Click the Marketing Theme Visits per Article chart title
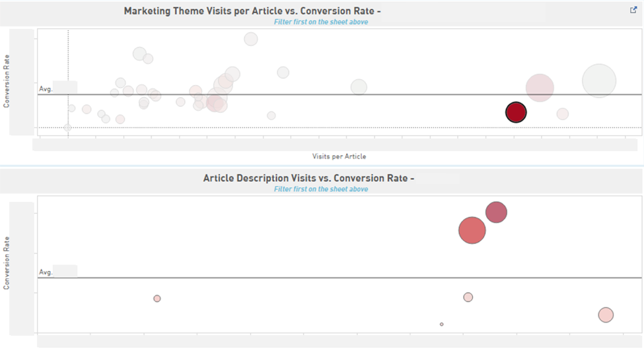The image size is (644, 349). (252, 11)
